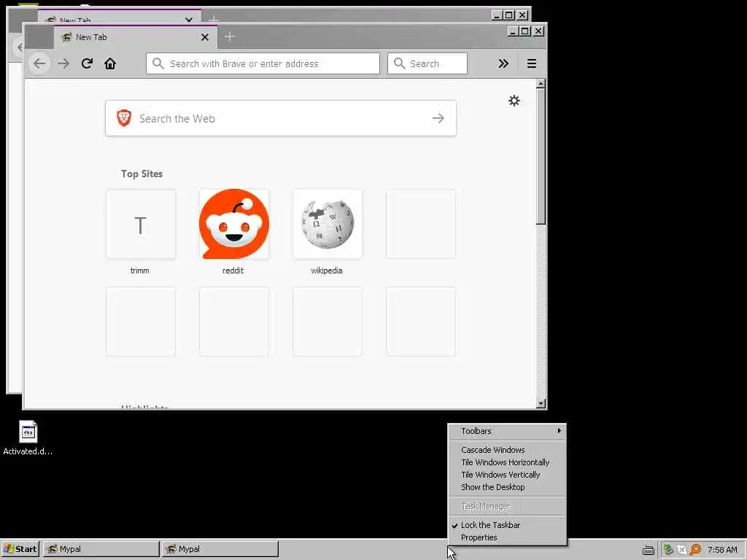This screenshot has height=560, width=747.
Task: Choose Cascade Windows from the context menu
Action: pos(508,449)
